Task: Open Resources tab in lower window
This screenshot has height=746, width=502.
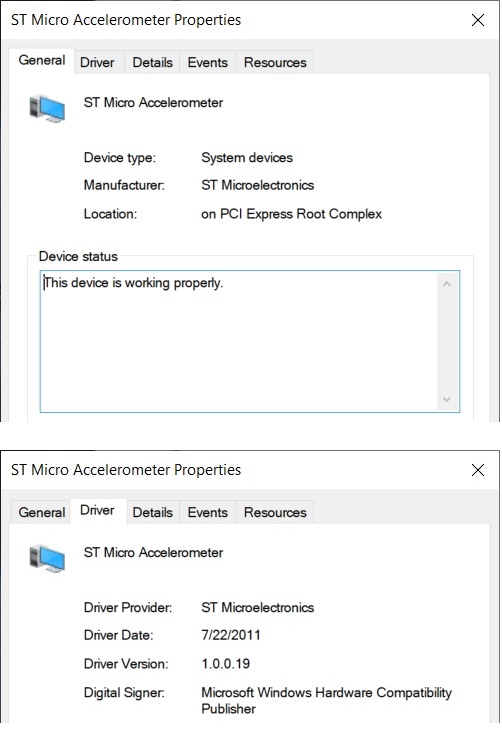Action: 275,512
